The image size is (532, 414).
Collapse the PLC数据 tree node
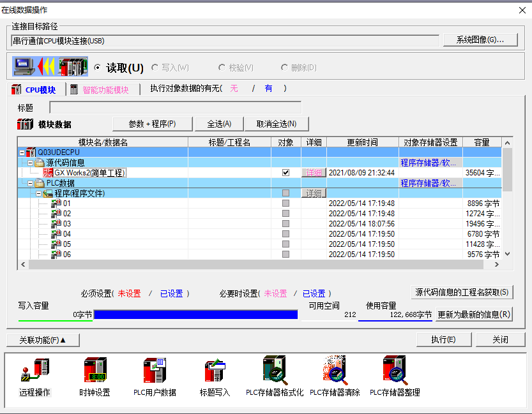(x=30, y=183)
